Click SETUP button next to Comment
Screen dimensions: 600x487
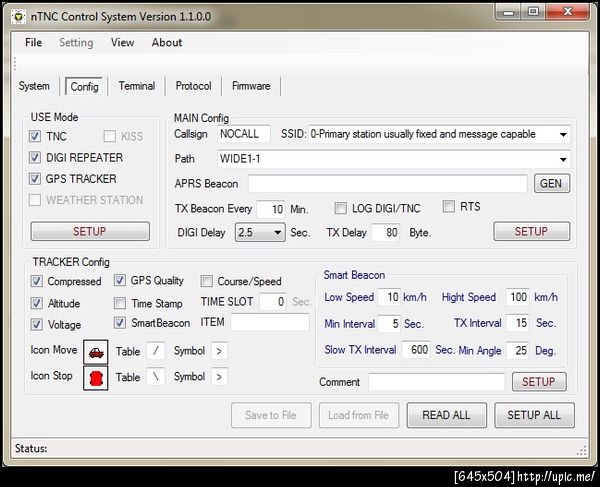click(539, 382)
